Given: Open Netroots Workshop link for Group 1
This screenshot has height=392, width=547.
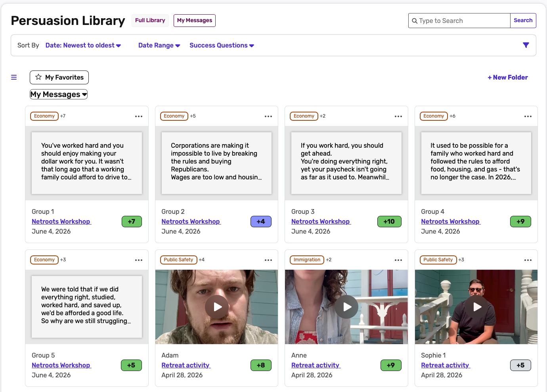Looking at the screenshot, I should 61,222.
